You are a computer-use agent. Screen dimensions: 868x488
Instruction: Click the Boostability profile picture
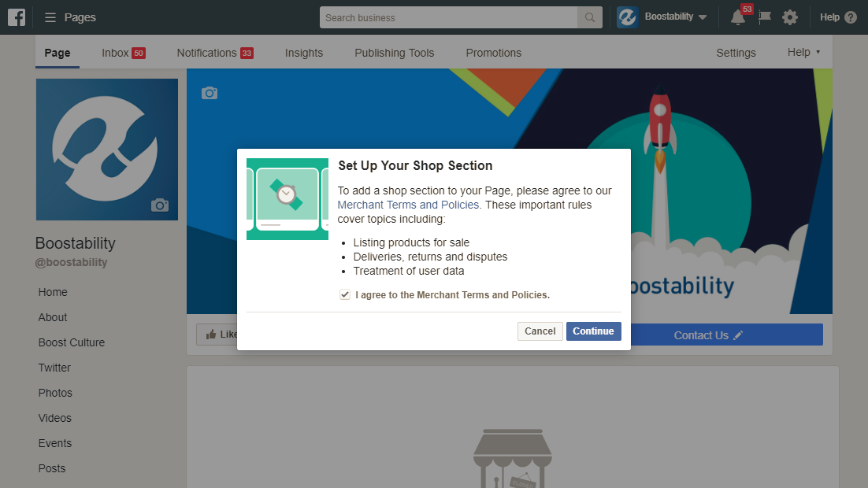pyautogui.click(x=107, y=150)
